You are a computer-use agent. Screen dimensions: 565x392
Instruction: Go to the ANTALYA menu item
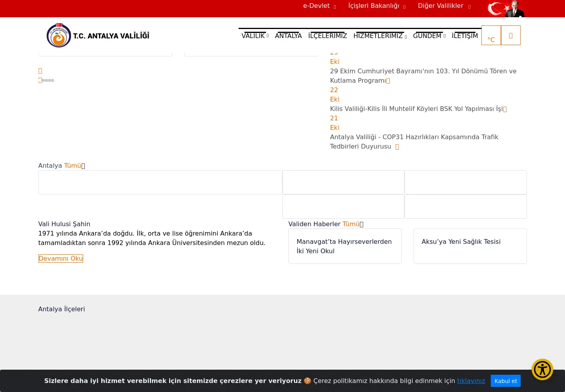coord(288,36)
